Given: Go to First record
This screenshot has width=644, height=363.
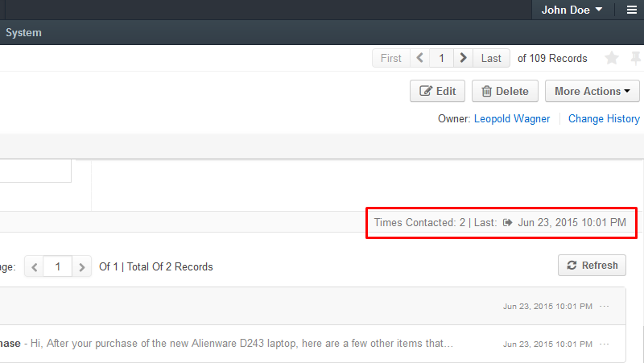Looking at the screenshot, I should [391, 58].
